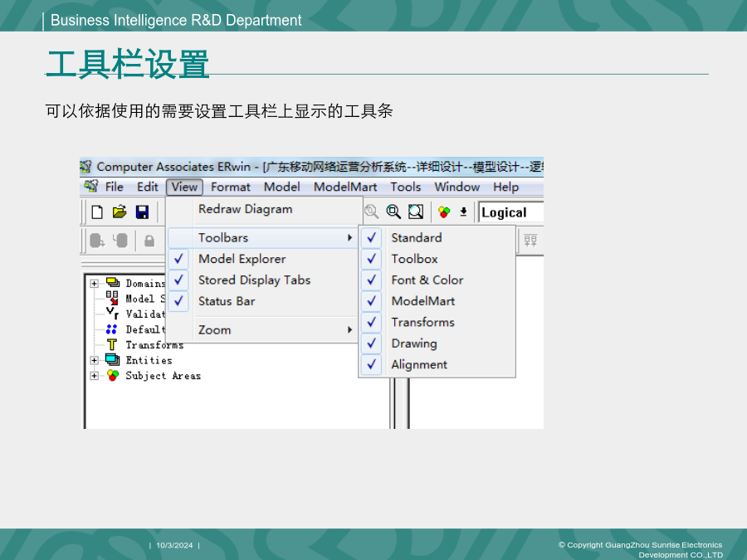This screenshot has width=747, height=560.
Task: Hide the Alignment toolbar
Action: 437,364
